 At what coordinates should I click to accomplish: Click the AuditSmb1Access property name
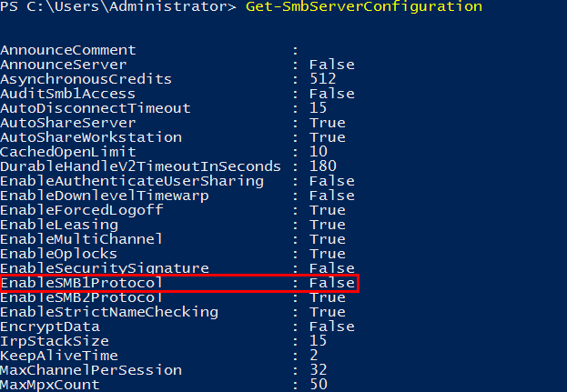68,94
